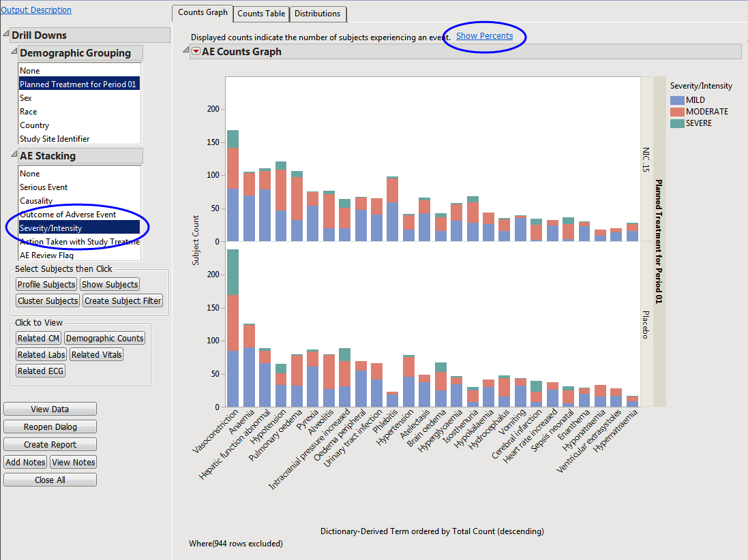Image resolution: width=748 pixels, height=560 pixels.
Task: Switch to the Counts Table tab
Action: tap(260, 14)
